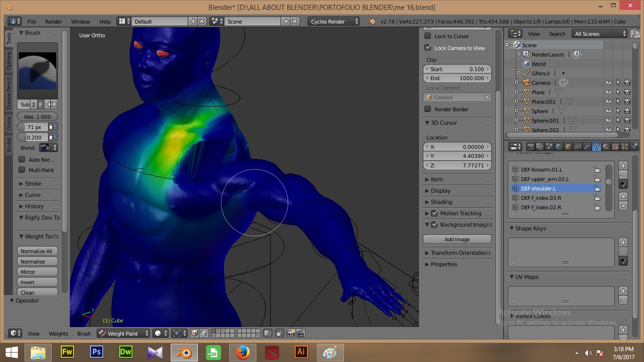
Task: Adjust the brush Weight value slider
Action: coord(37,116)
